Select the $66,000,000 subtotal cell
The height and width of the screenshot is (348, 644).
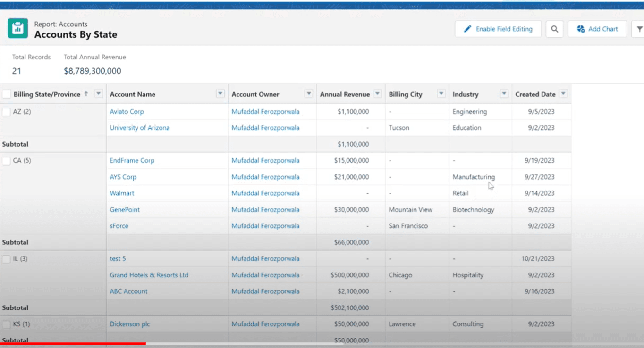tap(351, 242)
